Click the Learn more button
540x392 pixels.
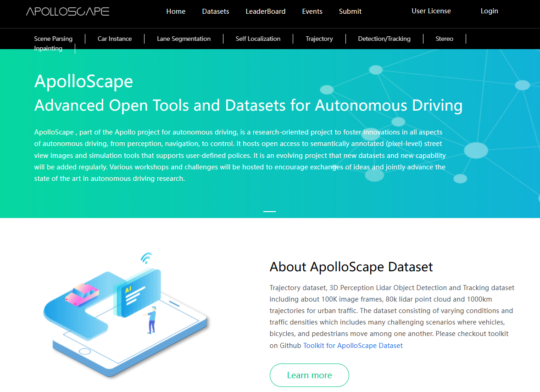[309, 375]
